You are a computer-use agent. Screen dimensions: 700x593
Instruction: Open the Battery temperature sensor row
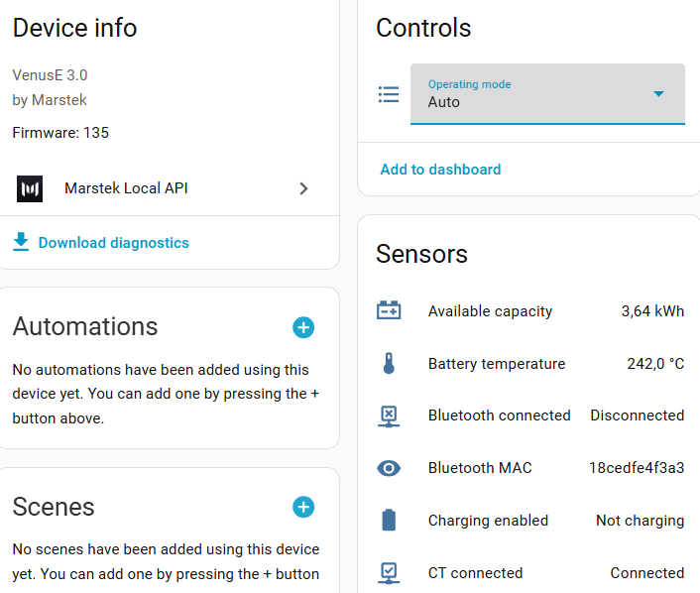click(x=497, y=364)
